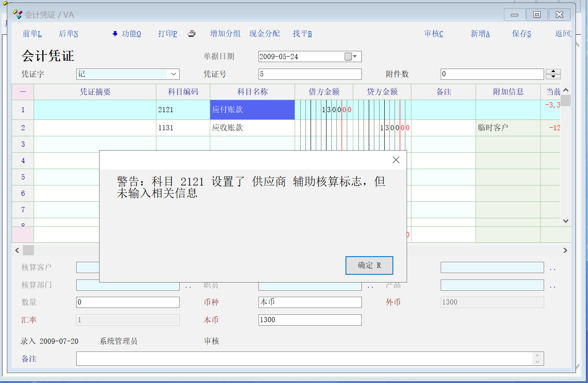Open the 单据日期 date dropdown arrow
The image size is (588, 383).
(355, 57)
